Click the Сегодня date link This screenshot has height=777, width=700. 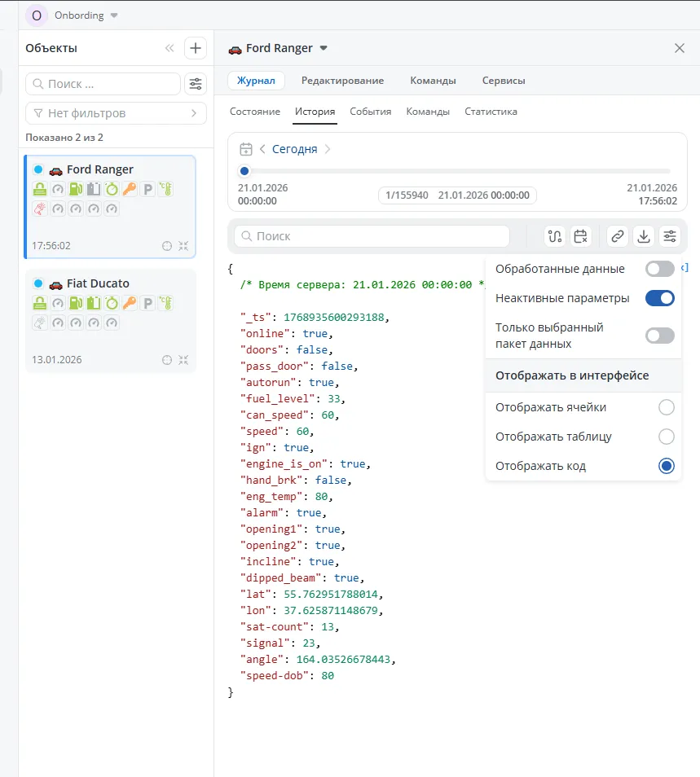[x=294, y=149]
